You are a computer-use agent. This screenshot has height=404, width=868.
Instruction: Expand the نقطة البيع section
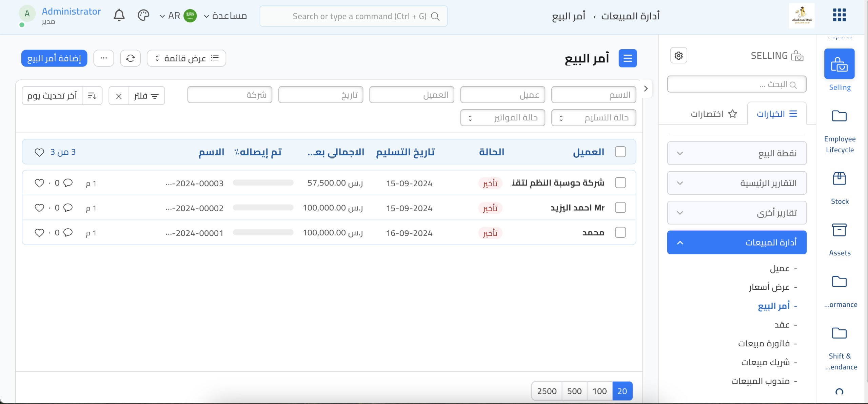click(736, 153)
